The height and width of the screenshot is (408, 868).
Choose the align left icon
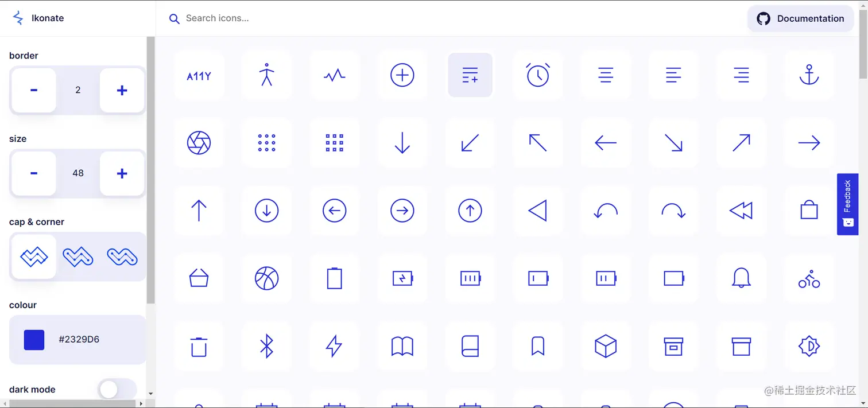[x=673, y=75]
